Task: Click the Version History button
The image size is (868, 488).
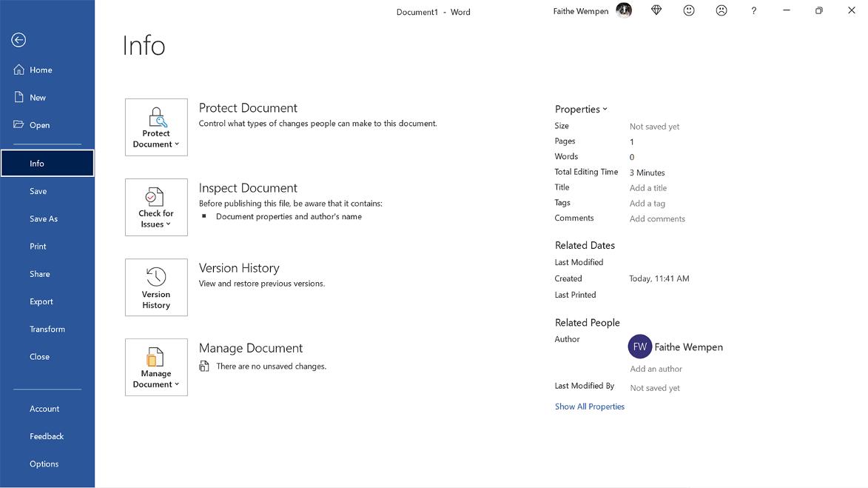Action: pos(156,287)
